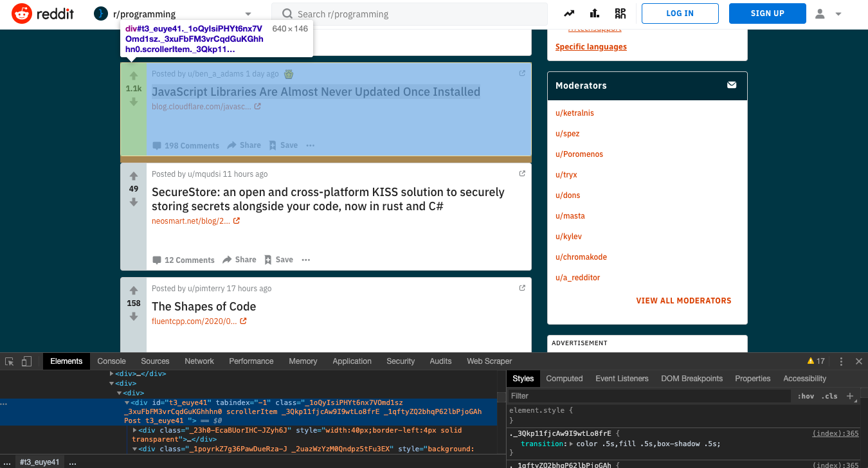The width and height of the screenshot is (868, 468).
Task: Click the Reddit logo to go home
Action: point(42,13)
